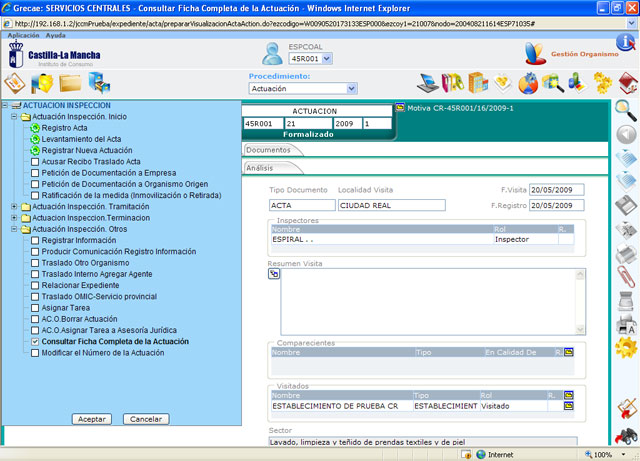
Task: Open the yellow folders with flag icon
Action: click(x=42, y=83)
